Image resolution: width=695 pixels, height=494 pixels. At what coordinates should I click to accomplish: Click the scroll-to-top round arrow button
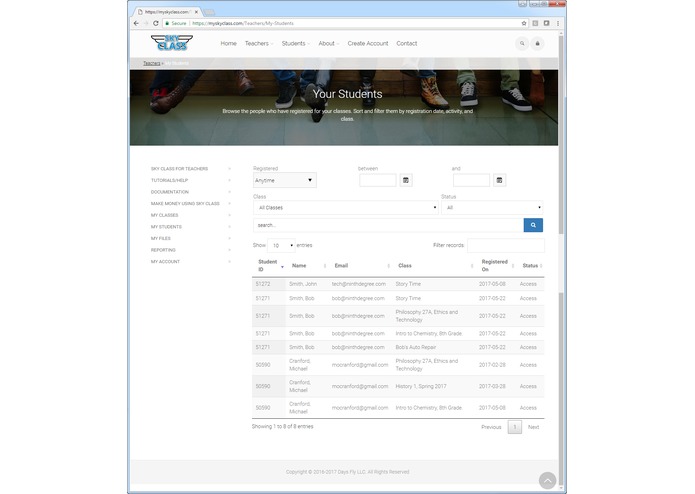tap(547, 481)
